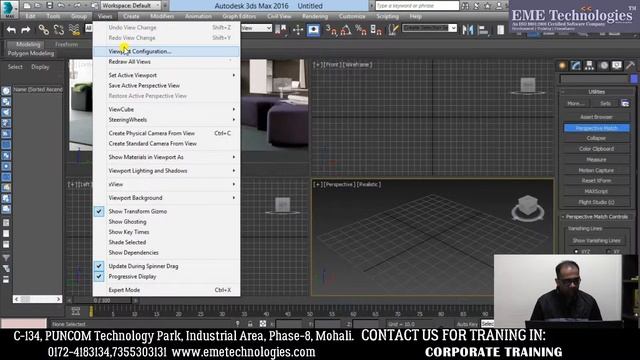Open the Motion command panel tab
Viewport: 640px width, 360px height.
[603, 66]
